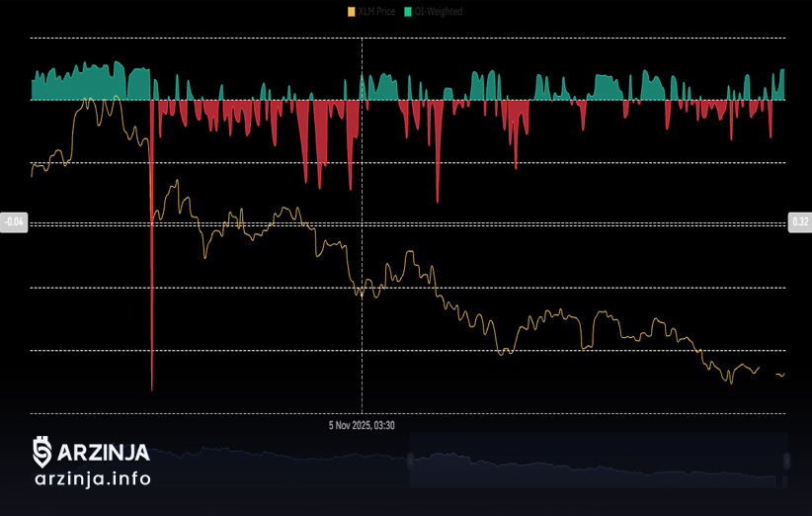Click the yellow price line's rightmost end
The width and height of the screenshot is (812, 516).
[x=783, y=375]
